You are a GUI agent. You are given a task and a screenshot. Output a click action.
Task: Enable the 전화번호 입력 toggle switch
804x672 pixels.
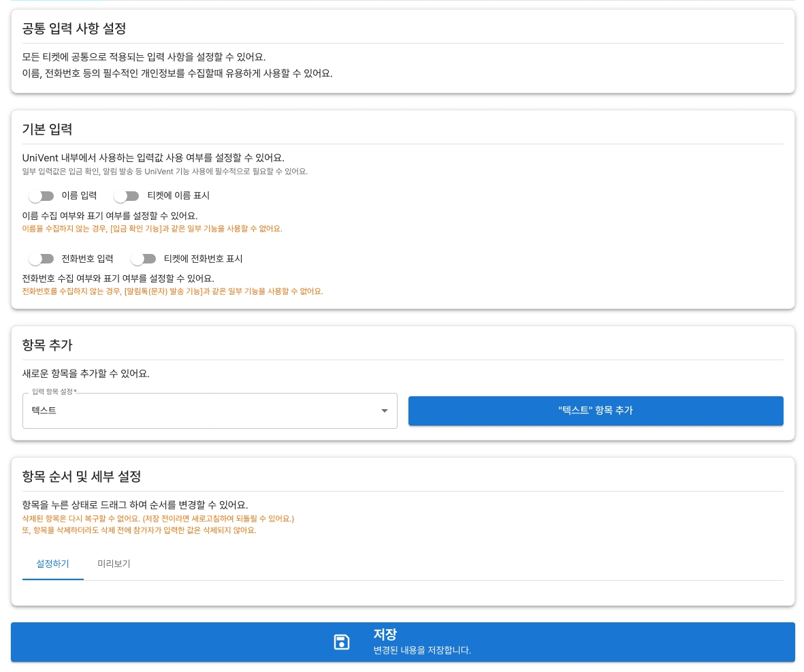click(x=42, y=259)
